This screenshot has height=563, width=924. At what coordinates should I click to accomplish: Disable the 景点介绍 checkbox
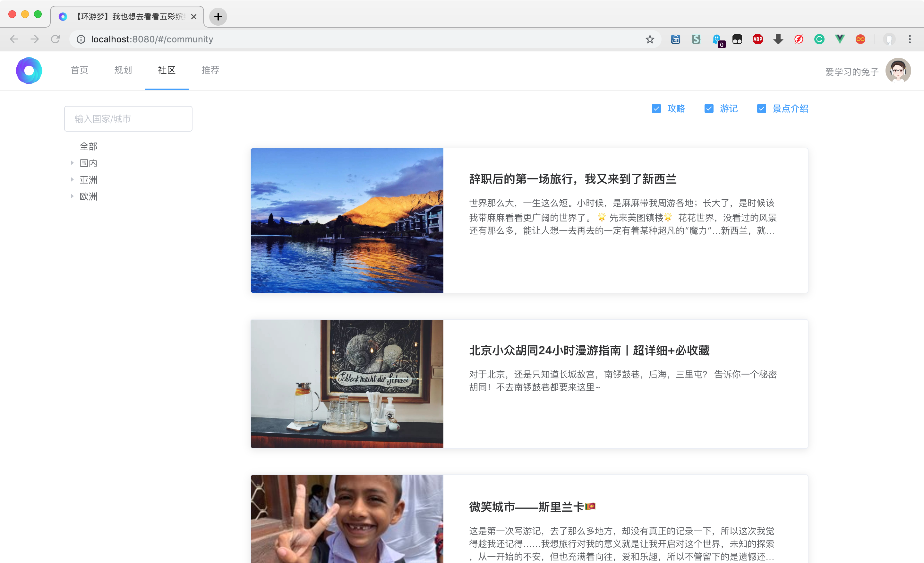tap(761, 109)
